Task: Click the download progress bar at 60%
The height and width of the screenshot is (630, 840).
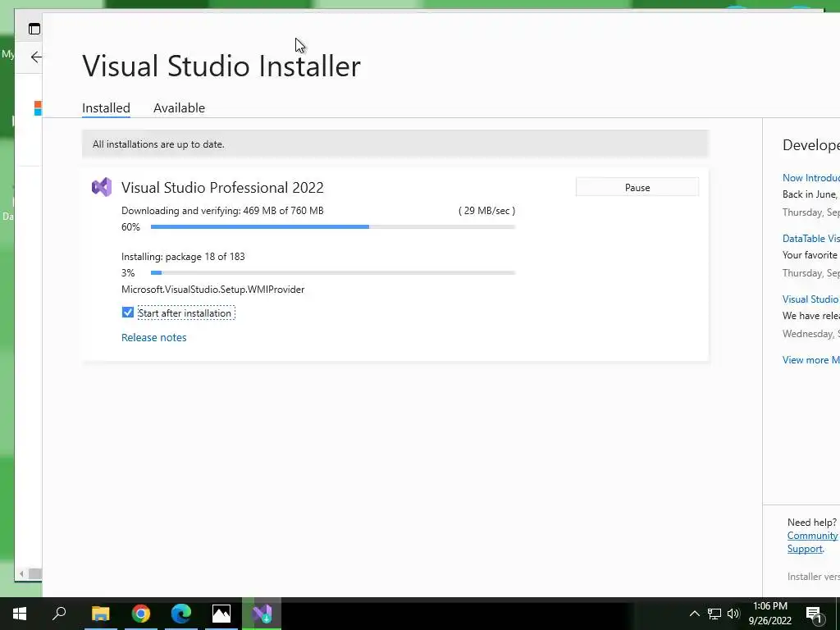Action: (x=333, y=226)
